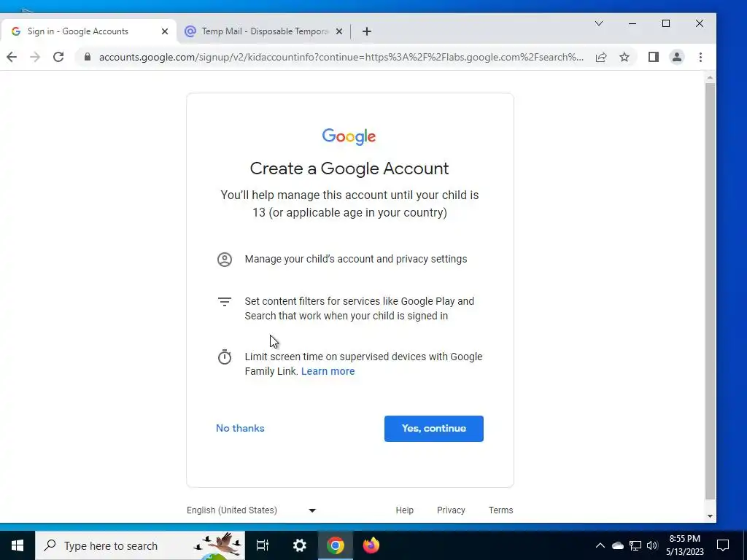Open the Windows Start menu

tap(18, 545)
